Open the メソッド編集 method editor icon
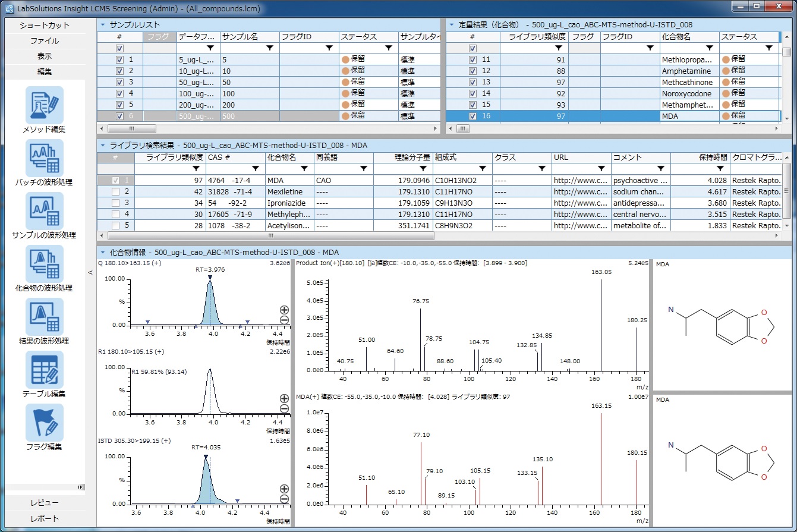Screen dimensions: 797x532 pyautogui.click(x=45, y=105)
